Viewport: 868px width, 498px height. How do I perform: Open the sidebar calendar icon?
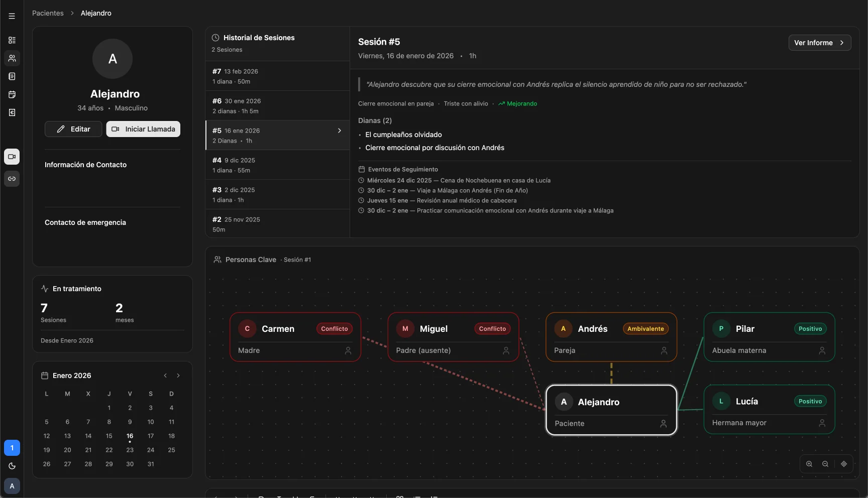pyautogui.click(x=12, y=94)
